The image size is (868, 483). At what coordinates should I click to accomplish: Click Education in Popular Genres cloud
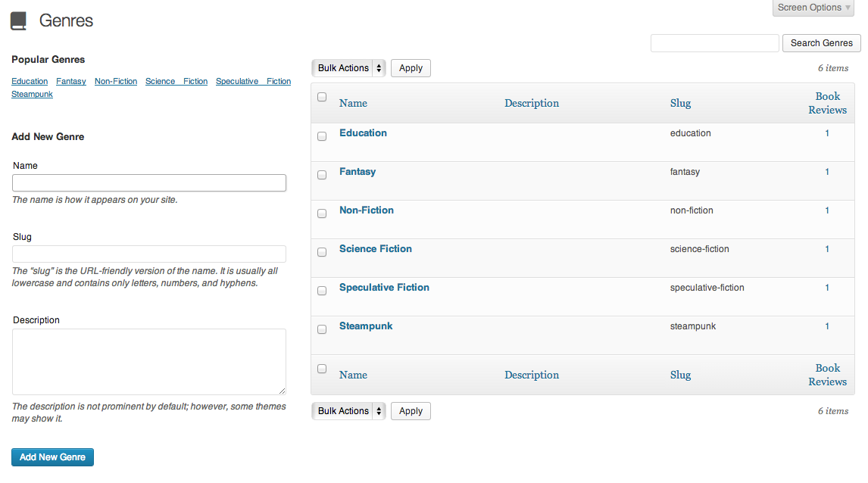click(30, 81)
